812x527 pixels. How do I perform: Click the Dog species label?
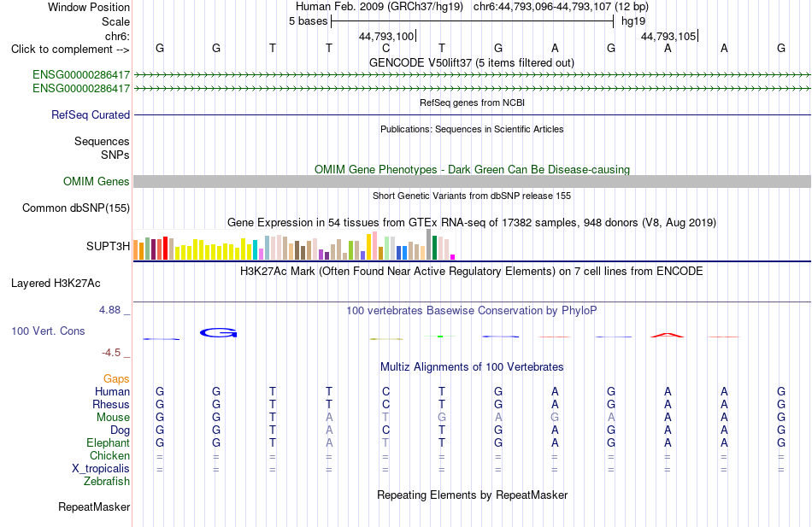point(120,430)
